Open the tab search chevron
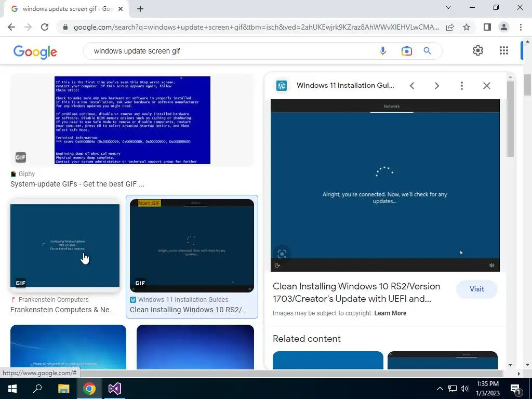Image resolution: width=532 pixels, height=399 pixels. [448, 7]
